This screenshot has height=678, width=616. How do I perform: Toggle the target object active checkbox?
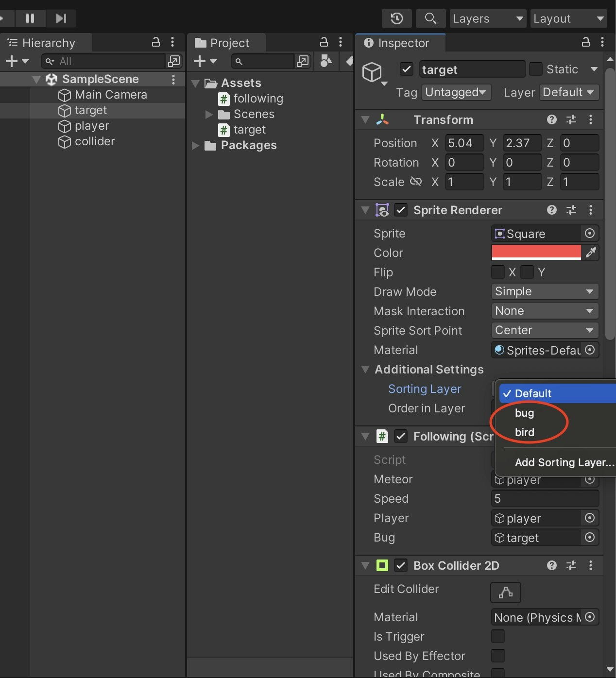407,69
